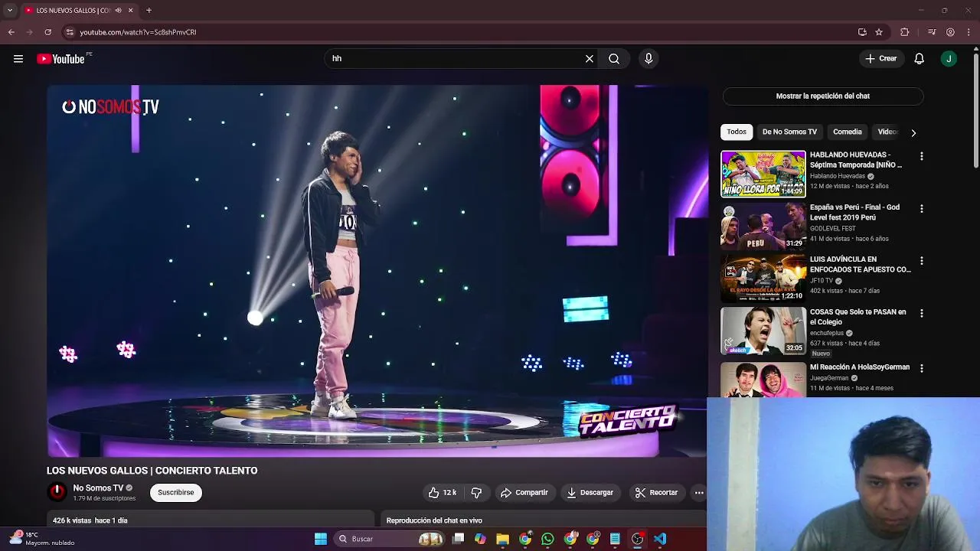
Task: Open OBS Studio from the taskbar
Action: (637, 539)
